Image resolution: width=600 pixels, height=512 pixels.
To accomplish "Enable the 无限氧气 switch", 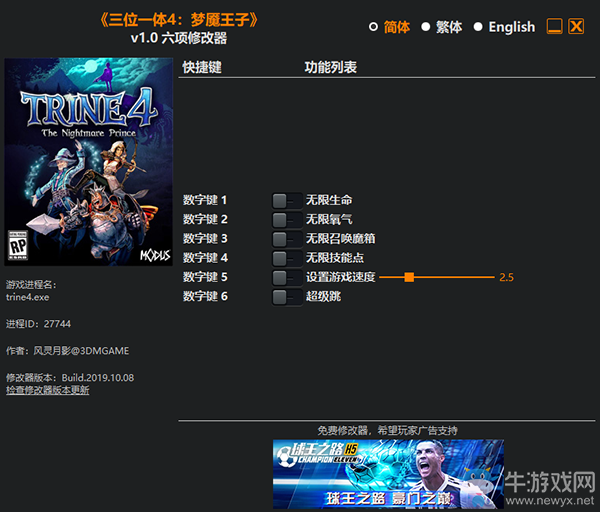I will click(x=287, y=220).
